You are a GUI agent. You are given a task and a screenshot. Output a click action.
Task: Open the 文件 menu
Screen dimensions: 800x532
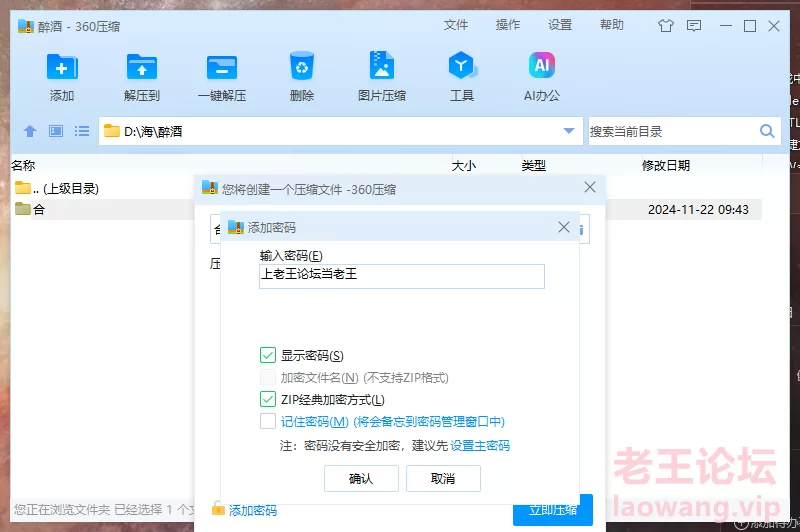pyautogui.click(x=456, y=25)
